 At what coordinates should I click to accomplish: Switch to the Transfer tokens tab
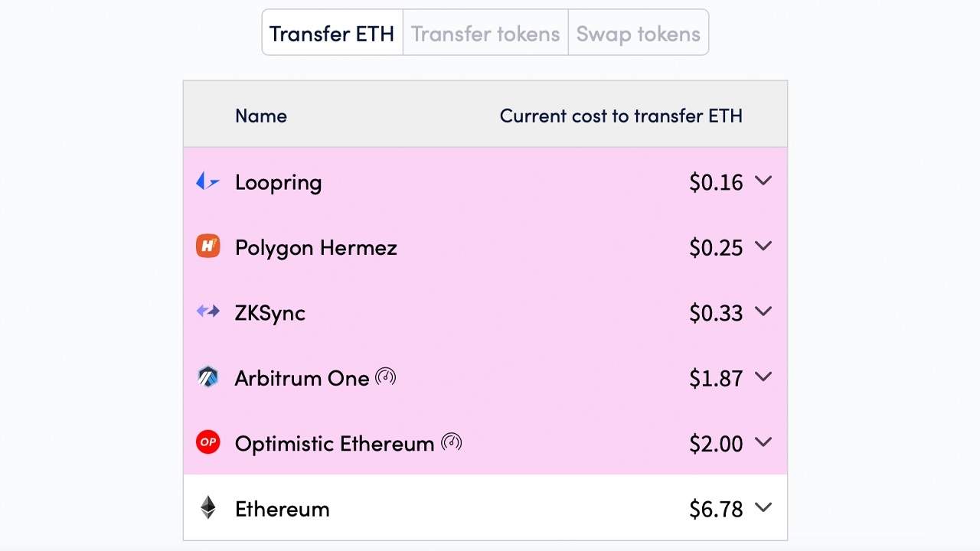(485, 34)
